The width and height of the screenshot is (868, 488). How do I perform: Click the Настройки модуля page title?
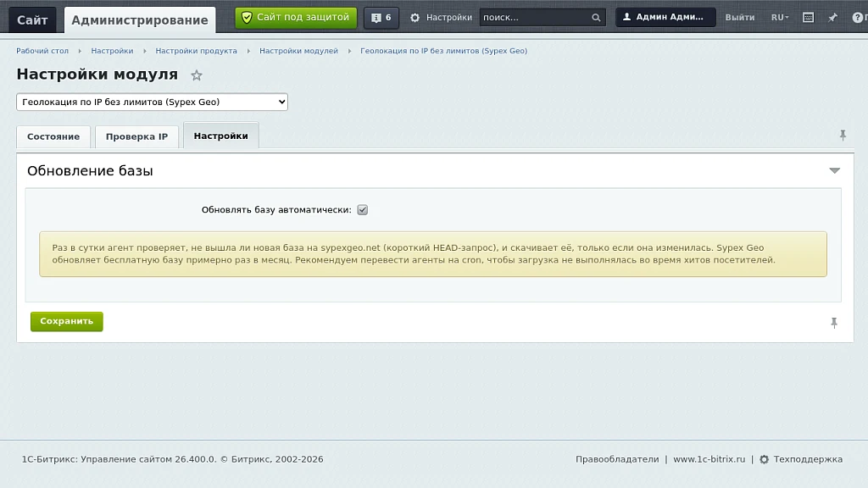pyautogui.click(x=97, y=75)
